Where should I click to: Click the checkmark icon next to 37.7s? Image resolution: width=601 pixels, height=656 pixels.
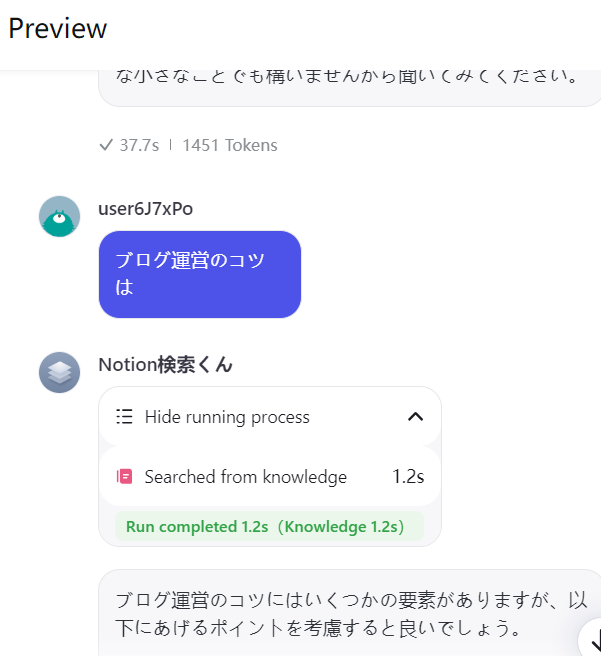(x=106, y=145)
